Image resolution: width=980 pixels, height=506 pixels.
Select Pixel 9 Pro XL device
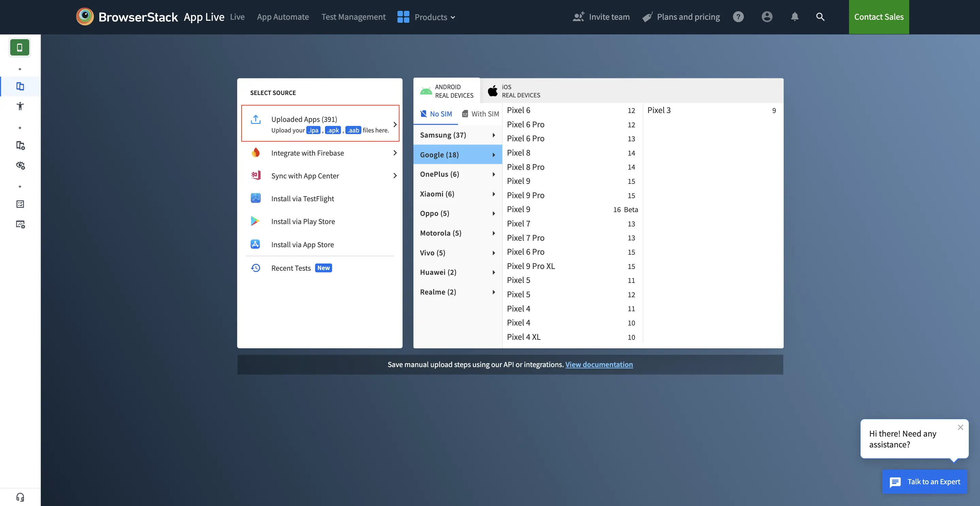point(531,266)
